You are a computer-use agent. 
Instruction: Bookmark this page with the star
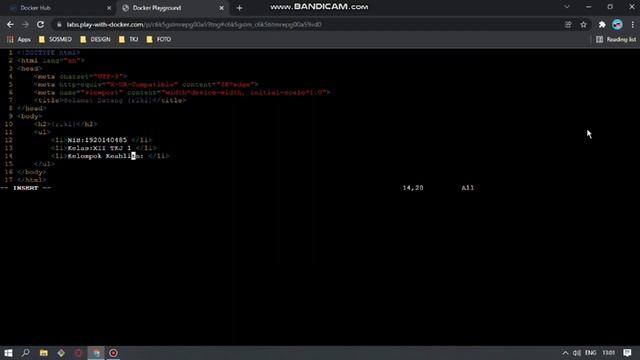pos(583,24)
